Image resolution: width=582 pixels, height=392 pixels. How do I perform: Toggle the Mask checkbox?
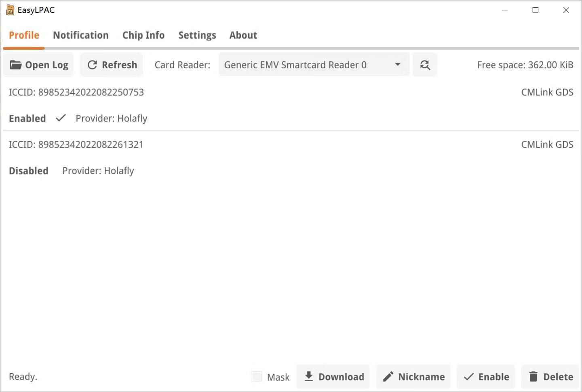[x=257, y=377]
